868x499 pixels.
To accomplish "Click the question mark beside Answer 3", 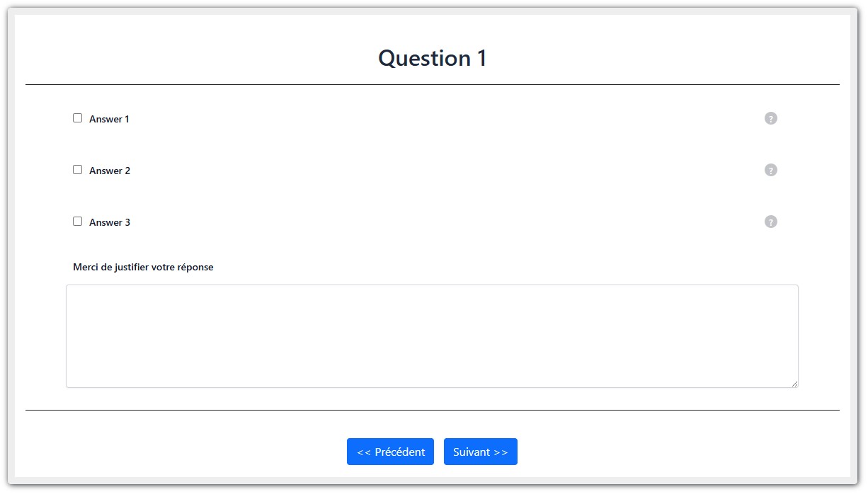I will [771, 222].
